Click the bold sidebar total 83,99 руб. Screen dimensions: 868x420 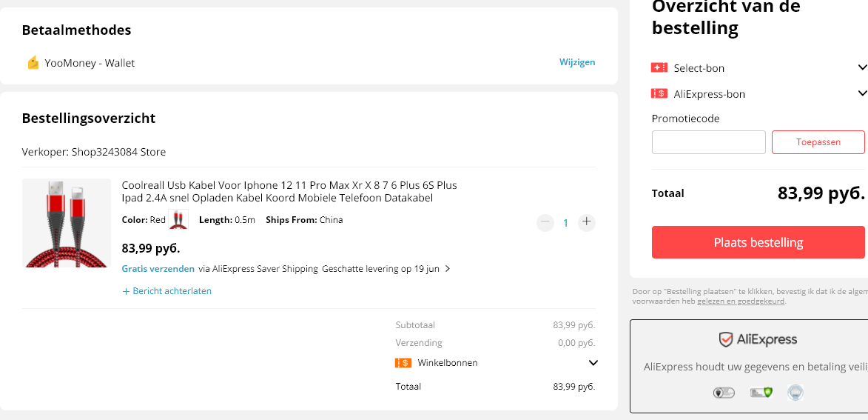821,193
